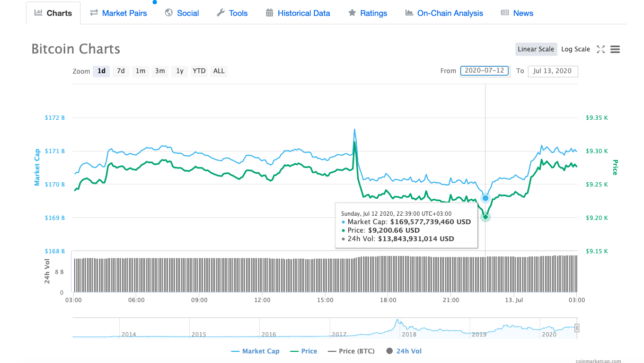This screenshot has width=644, height=363.
Task: Click the Ratings star icon
Action: [352, 13]
